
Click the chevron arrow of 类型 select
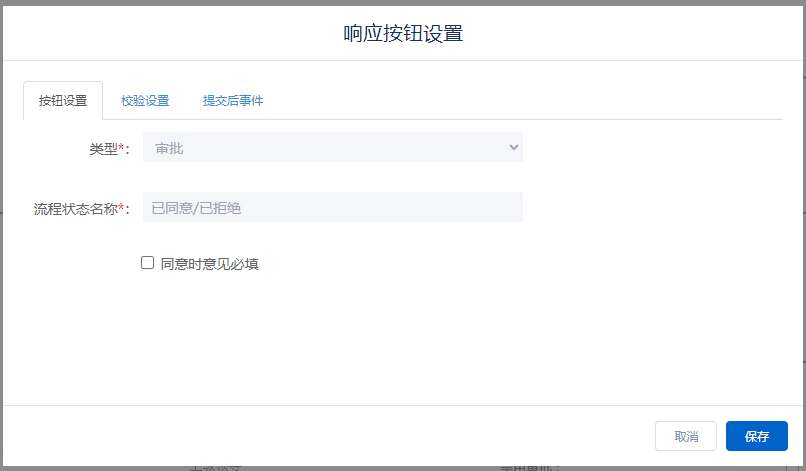(x=513, y=148)
